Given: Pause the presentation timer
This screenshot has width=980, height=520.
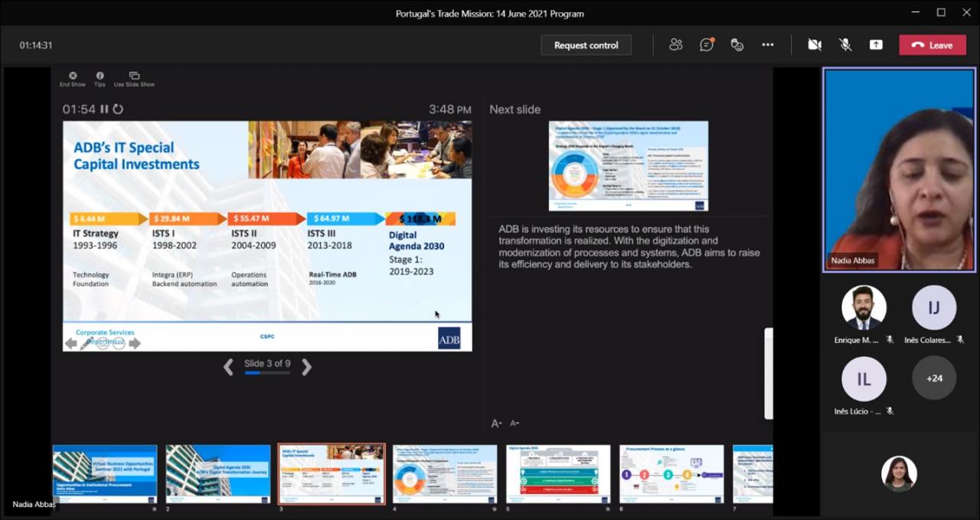Looking at the screenshot, I should pos(104,110).
